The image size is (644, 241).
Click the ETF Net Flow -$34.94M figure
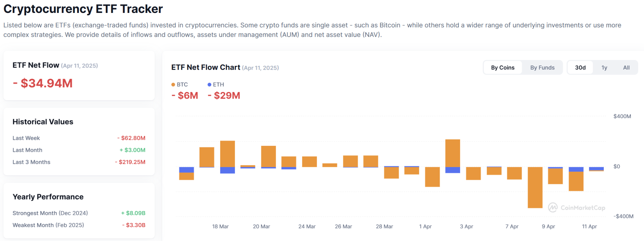[43, 83]
